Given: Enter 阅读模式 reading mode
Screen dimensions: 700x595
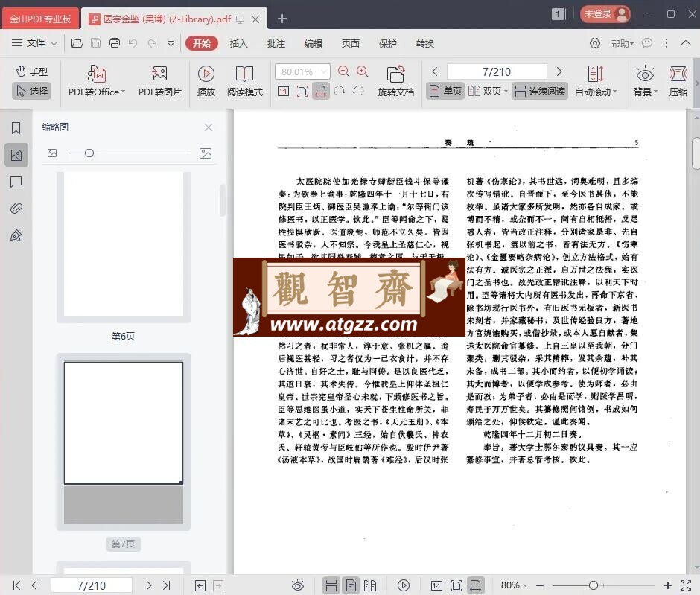Looking at the screenshot, I should (245, 80).
